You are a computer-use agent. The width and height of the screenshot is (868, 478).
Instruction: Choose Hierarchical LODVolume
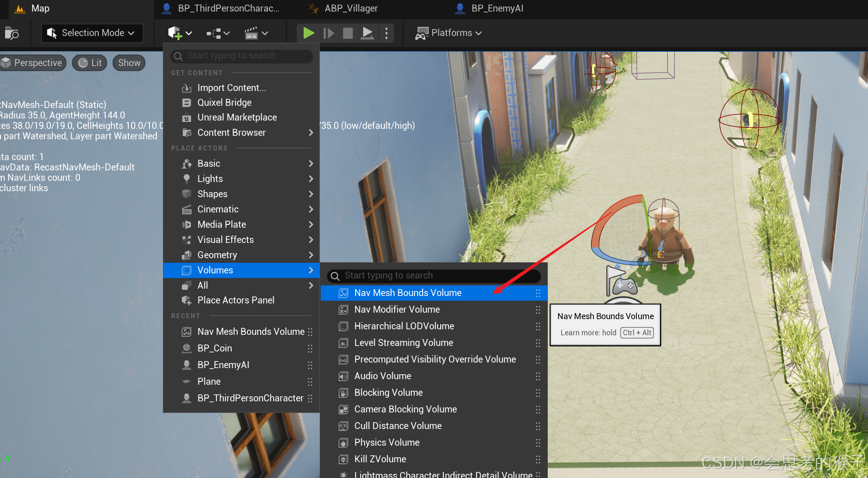coord(434,326)
